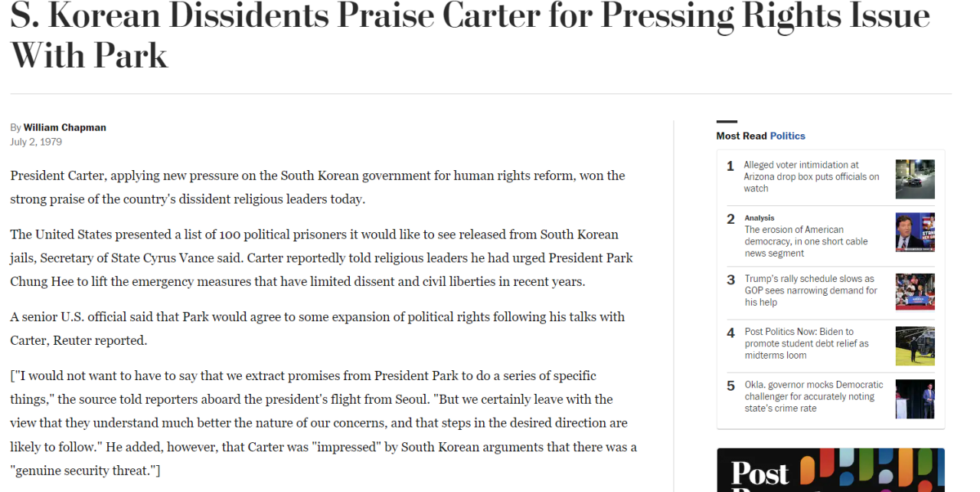Screen dimensions: 980x492
Task: Open the Arizona drop box voter intimidation story
Action: [811, 176]
